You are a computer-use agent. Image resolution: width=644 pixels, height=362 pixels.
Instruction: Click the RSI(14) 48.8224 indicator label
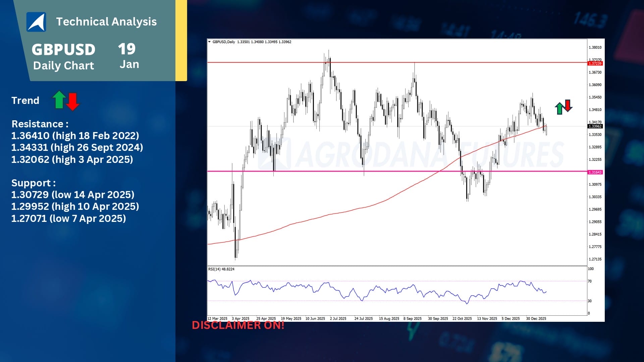221,269
